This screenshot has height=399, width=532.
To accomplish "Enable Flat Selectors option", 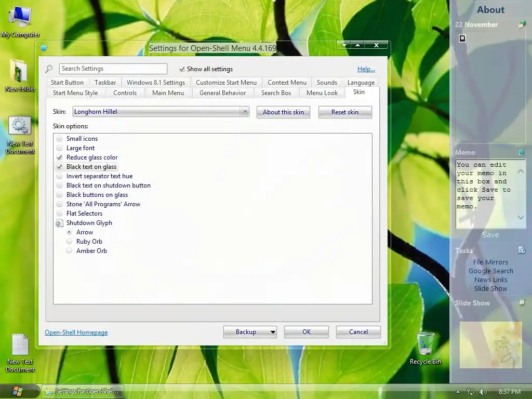I will coord(59,214).
